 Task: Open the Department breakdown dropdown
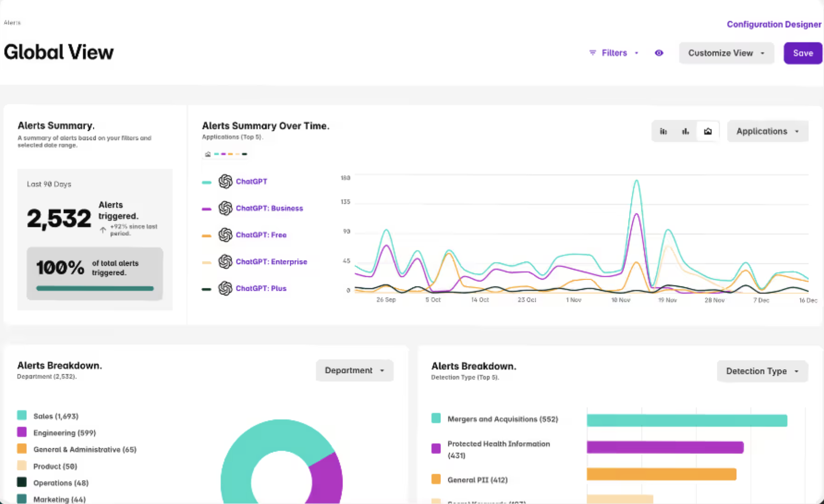pos(354,371)
